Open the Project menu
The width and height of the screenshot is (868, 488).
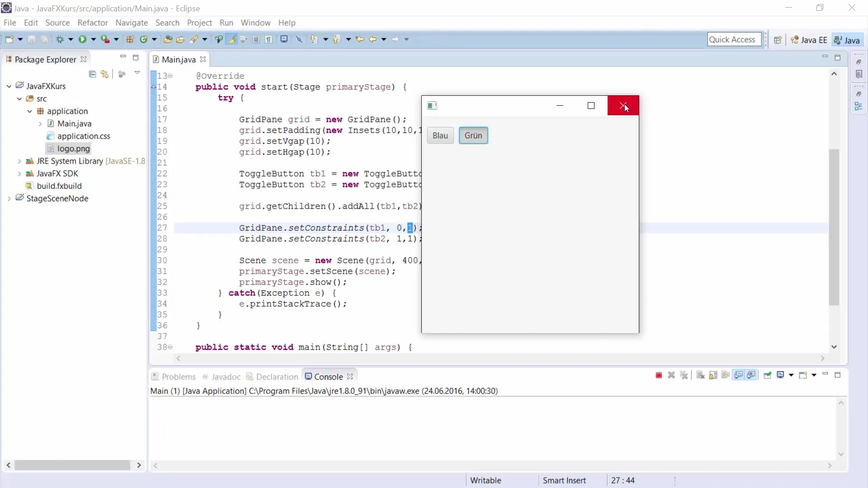pyautogui.click(x=199, y=23)
